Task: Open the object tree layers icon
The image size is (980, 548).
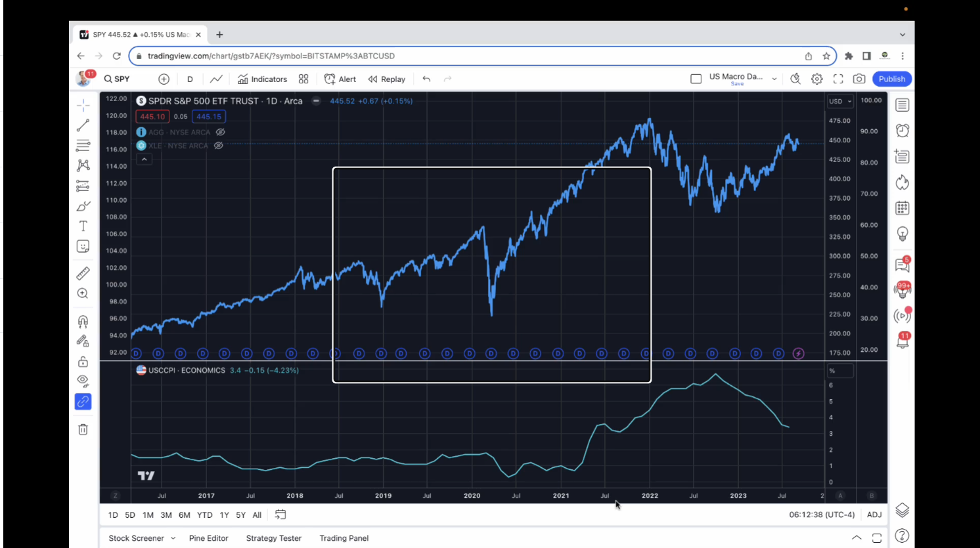Action: pos(902,510)
